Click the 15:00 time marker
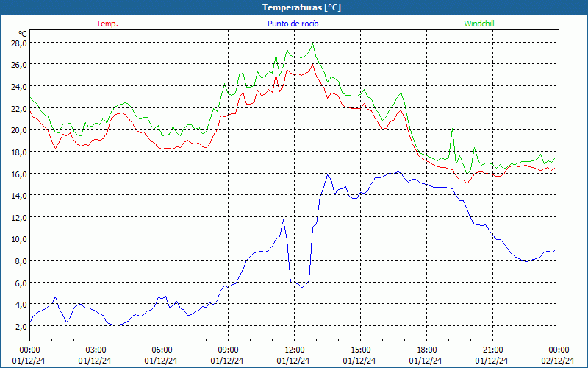Screen dimensions: 588x368 [360, 350]
